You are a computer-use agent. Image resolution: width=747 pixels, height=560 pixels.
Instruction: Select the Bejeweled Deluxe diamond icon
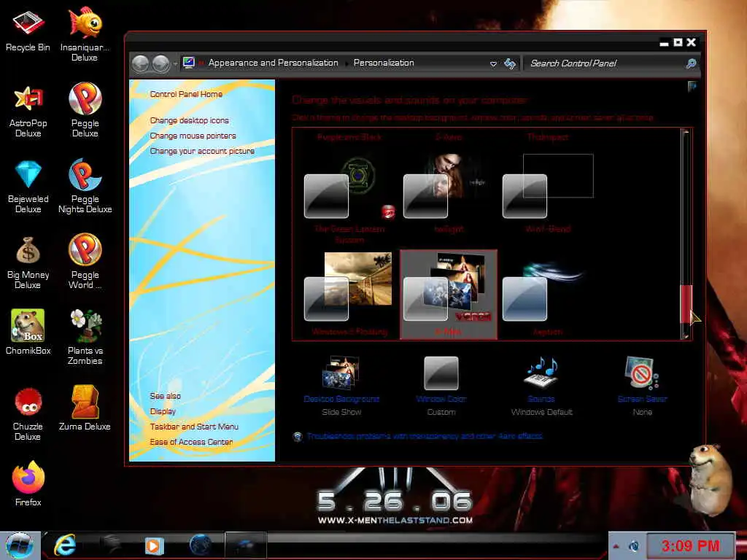[28, 187]
